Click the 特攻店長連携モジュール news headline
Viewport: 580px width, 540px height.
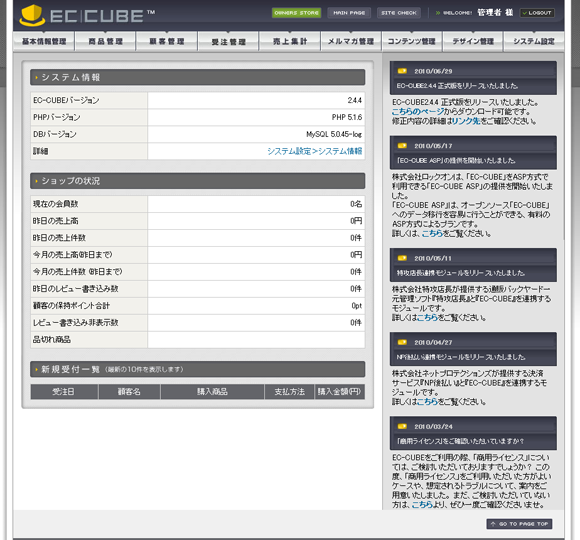point(461,273)
